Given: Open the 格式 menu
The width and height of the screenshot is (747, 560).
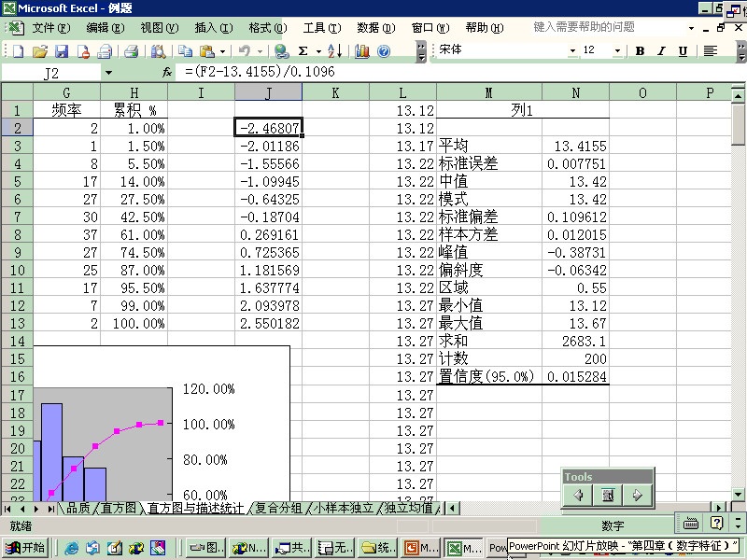Looking at the screenshot, I should [x=268, y=28].
